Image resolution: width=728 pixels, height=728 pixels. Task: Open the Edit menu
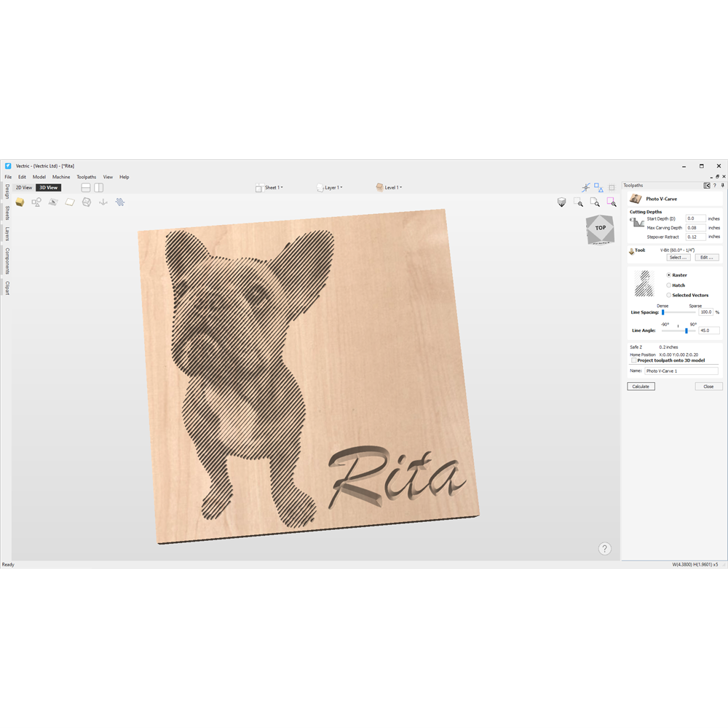[x=22, y=177]
